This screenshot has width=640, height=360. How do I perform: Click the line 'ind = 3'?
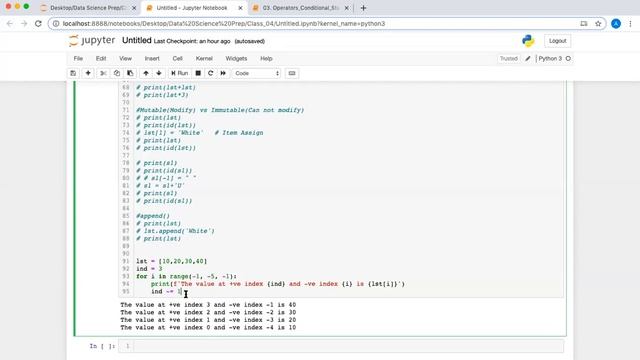tap(149, 269)
